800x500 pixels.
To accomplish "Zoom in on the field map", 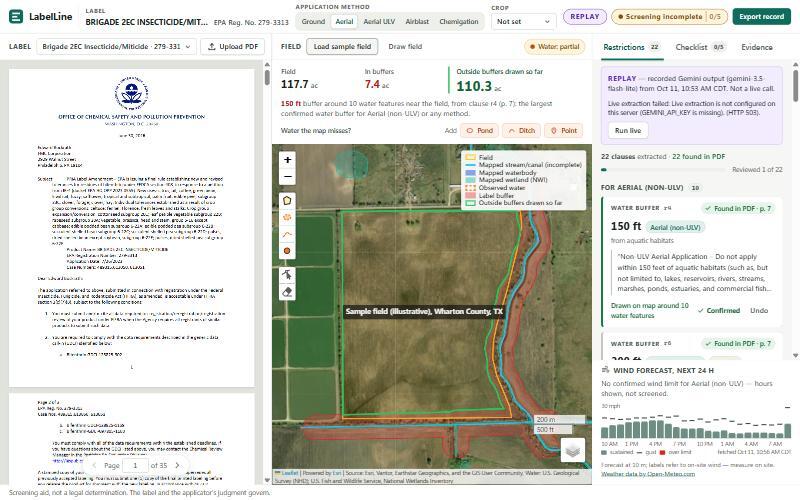I will 287,160.
